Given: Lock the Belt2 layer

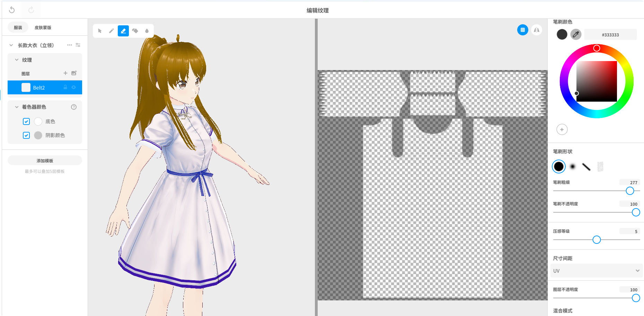Looking at the screenshot, I should (x=65, y=87).
